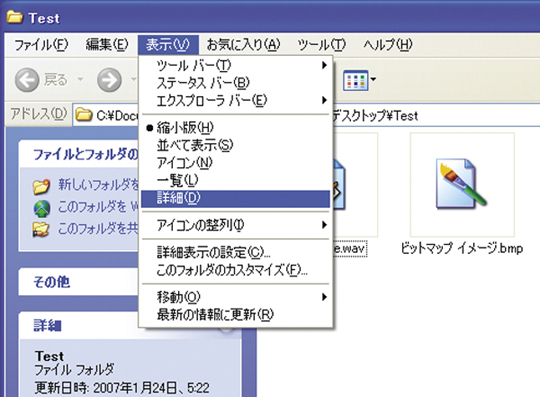The height and width of the screenshot is (397, 540).
Task: Select 並べて表示(S) view option
Action: [235, 145]
